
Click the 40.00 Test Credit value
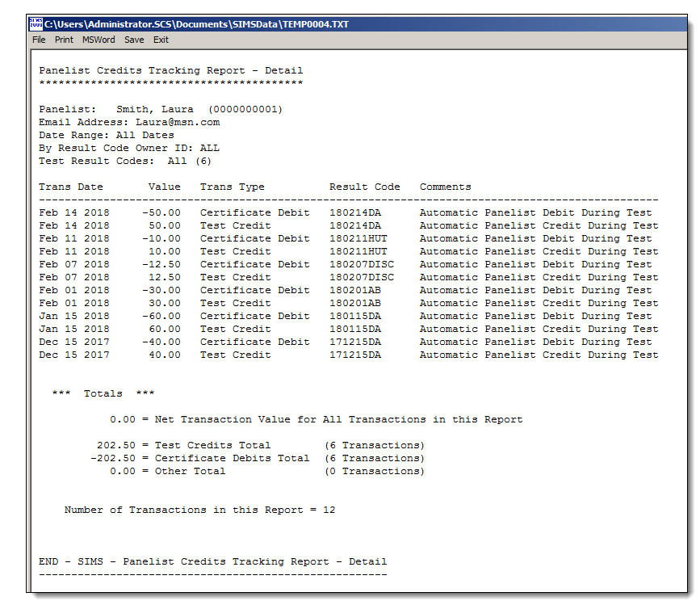point(165,355)
